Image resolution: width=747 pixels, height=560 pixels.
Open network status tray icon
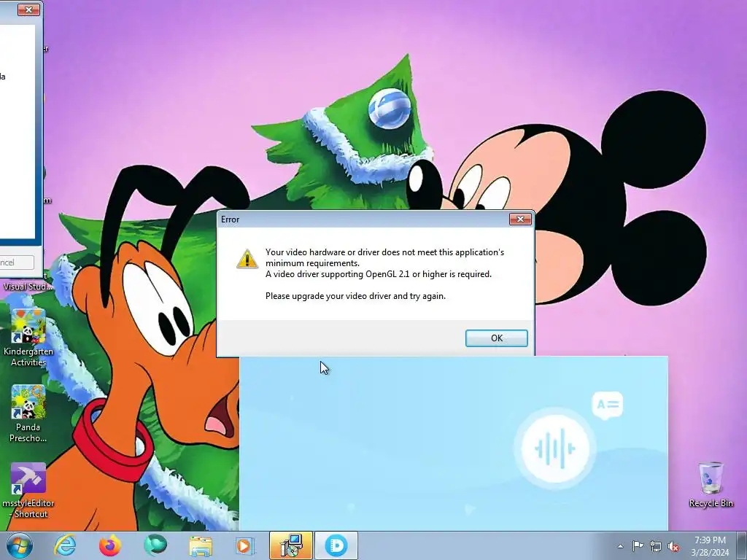pos(656,546)
